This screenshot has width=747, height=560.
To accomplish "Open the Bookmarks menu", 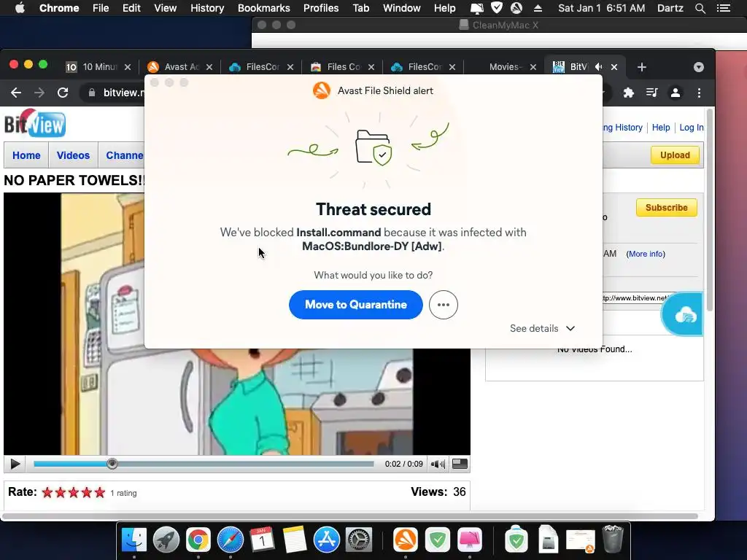I will click(264, 8).
